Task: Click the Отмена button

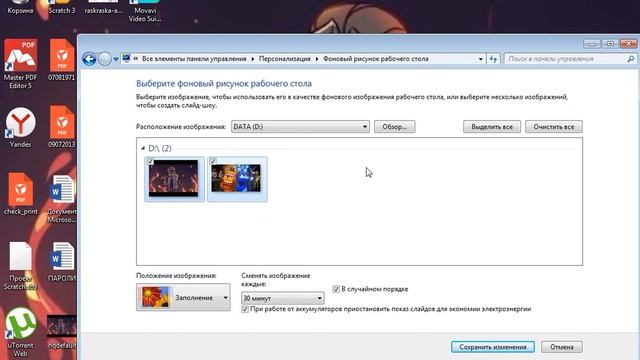Action: click(562, 347)
